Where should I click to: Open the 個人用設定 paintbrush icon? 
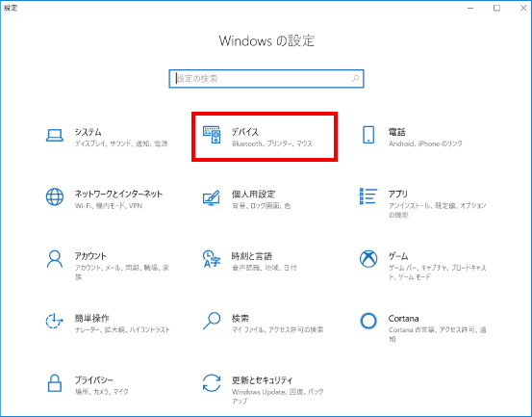[x=212, y=198]
